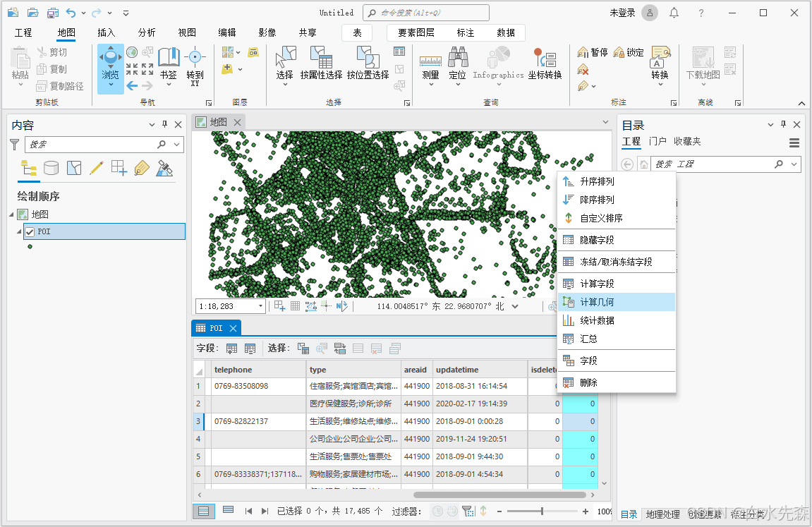Click the updatetime column header
The width and height of the screenshot is (812, 527).
pos(480,370)
